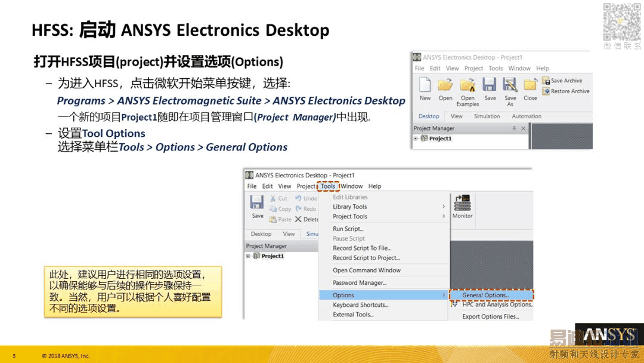Switch to Desktop tab in upper window
The image size is (644, 363).
429,116
